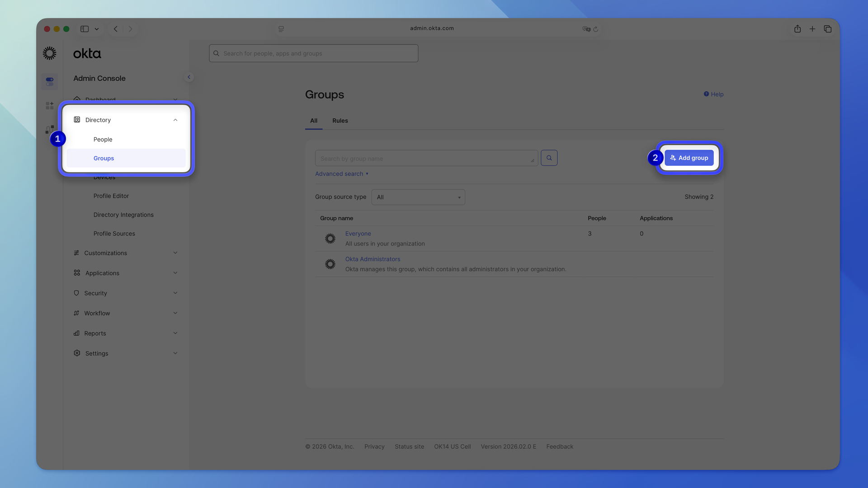Viewport: 868px width, 488px height.
Task: Click the translate icon in address bar
Action: pyautogui.click(x=586, y=29)
